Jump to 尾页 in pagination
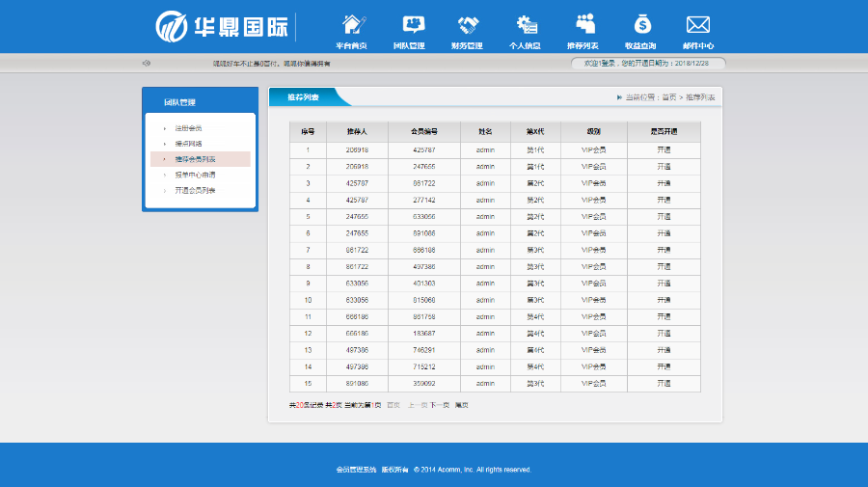This screenshot has height=487, width=868. [x=462, y=405]
